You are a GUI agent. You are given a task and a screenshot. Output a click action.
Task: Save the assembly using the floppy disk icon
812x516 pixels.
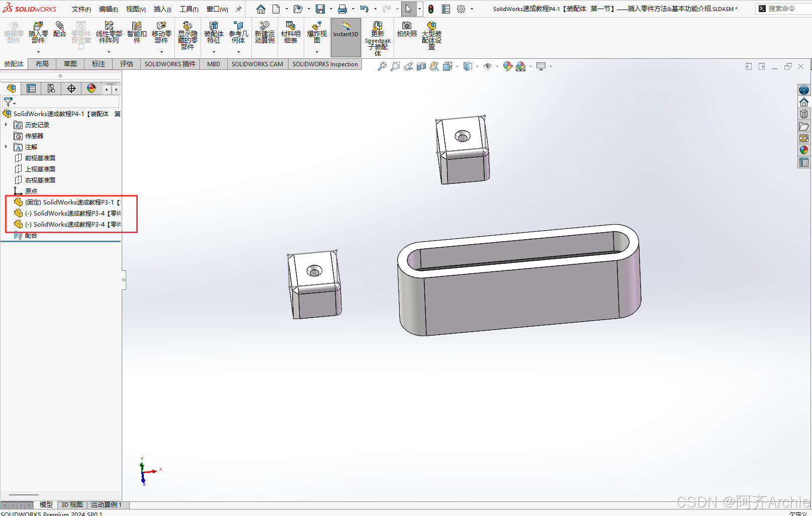(320, 9)
